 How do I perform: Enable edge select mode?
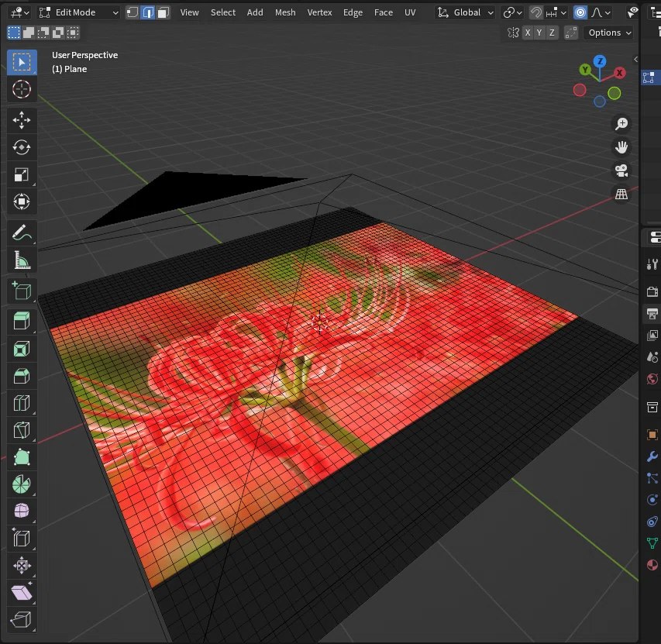pyautogui.click(x=148, y=12)
